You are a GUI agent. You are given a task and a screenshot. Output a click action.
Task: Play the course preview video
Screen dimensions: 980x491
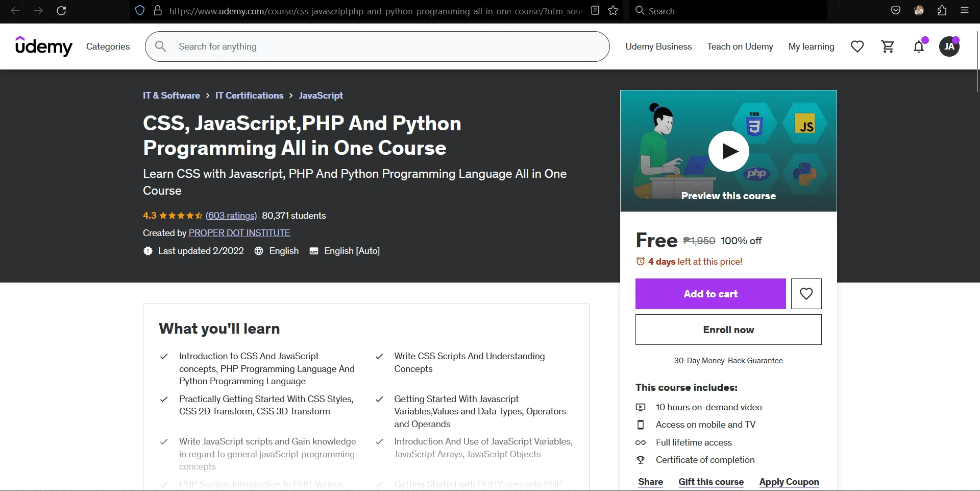pos(728,151)
